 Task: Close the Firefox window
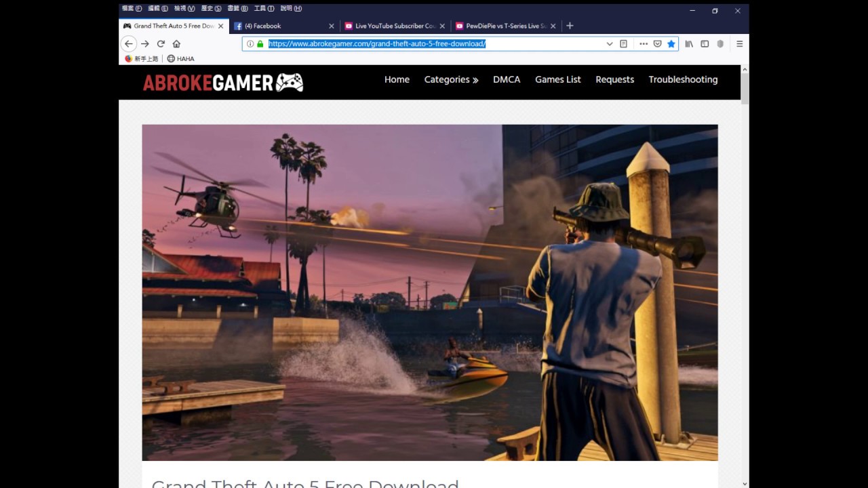[737, 11]
